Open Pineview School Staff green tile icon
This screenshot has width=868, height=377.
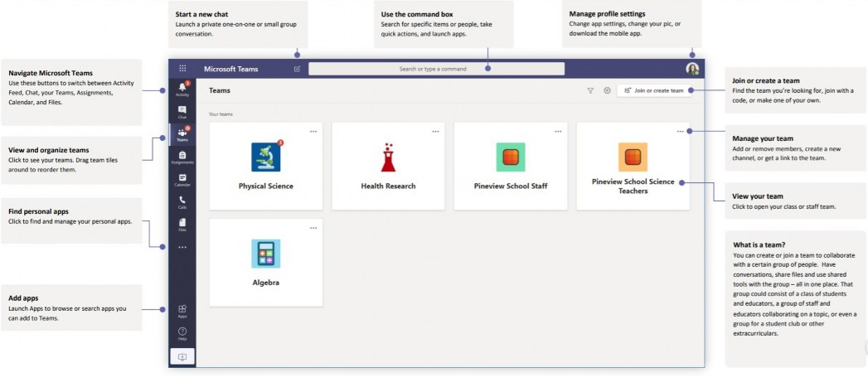(x=511, y=157)
